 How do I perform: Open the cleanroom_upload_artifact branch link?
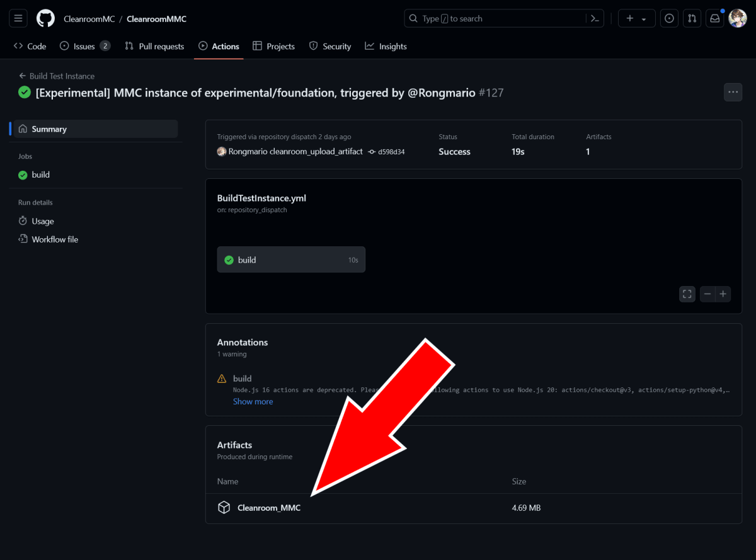click(316, 152)
